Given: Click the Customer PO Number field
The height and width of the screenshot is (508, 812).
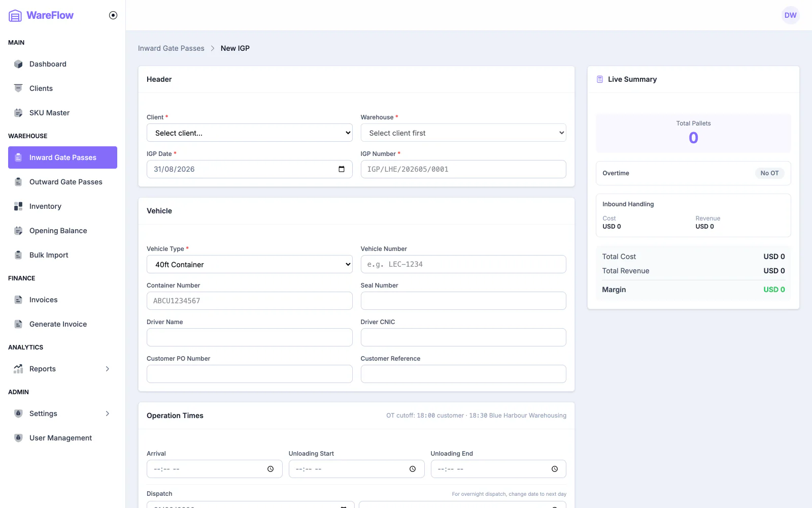Looking at the screenshot, I should pyautogui.click(x=250, y=374).
